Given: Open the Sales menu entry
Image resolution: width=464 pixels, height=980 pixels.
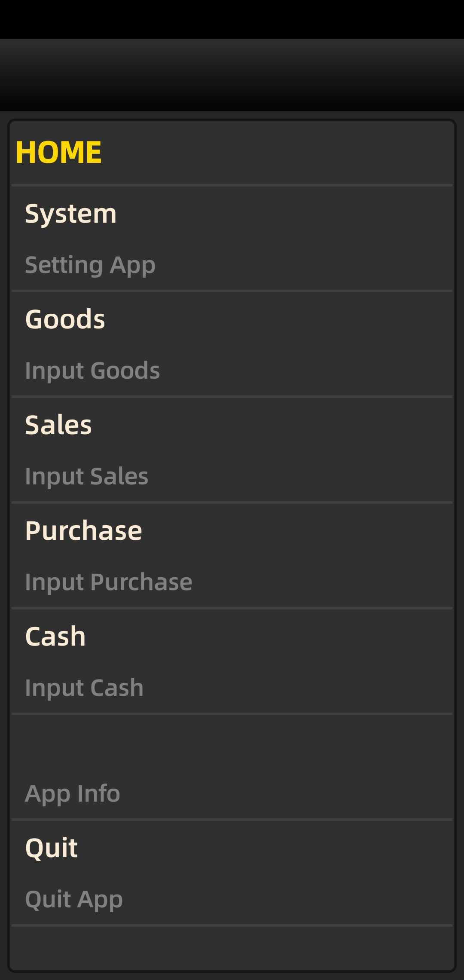Looking at the screenshot, I should [x=58, y=425].
